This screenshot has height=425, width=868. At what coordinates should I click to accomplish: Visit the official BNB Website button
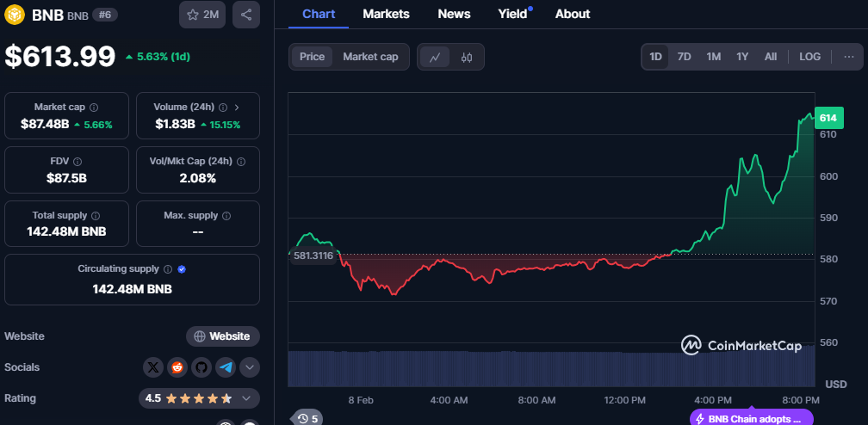(x=223, y=336)
